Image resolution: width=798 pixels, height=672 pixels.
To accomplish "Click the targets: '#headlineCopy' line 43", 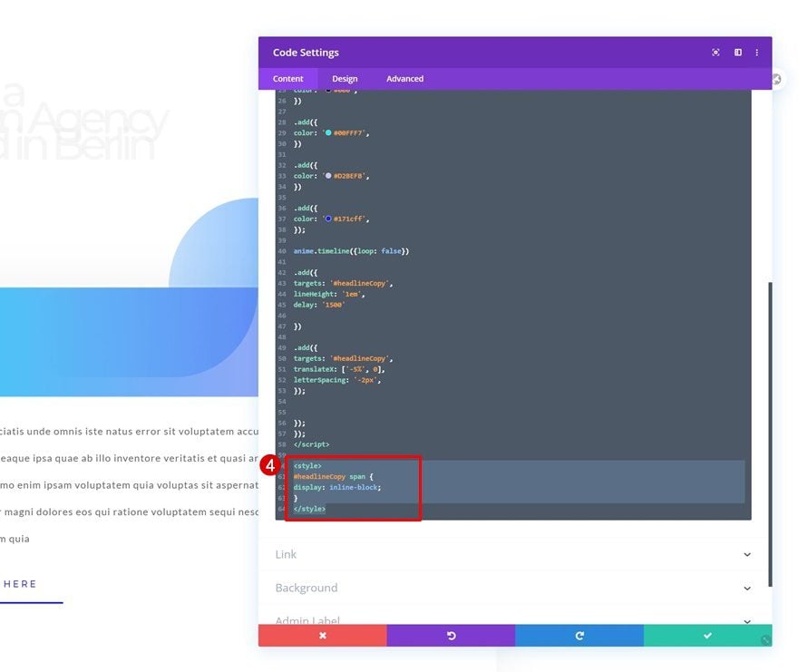I will [343, 283].
